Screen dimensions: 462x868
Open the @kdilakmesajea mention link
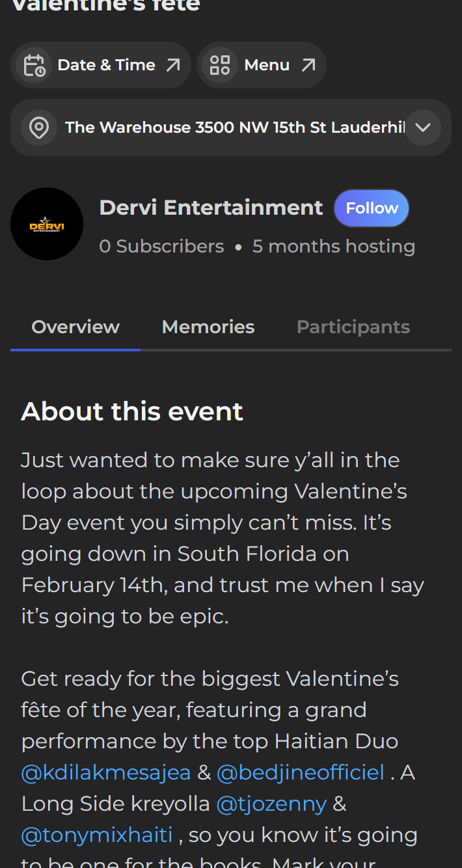coord(106,772)
